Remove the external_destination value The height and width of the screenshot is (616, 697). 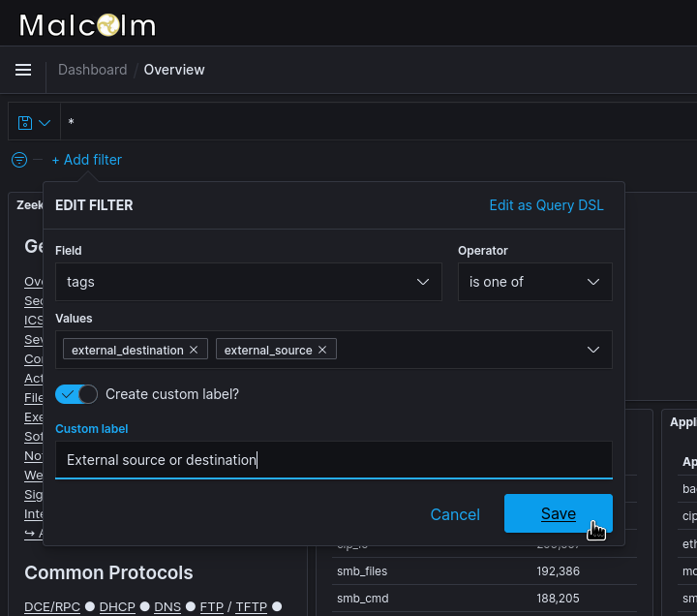194,350
